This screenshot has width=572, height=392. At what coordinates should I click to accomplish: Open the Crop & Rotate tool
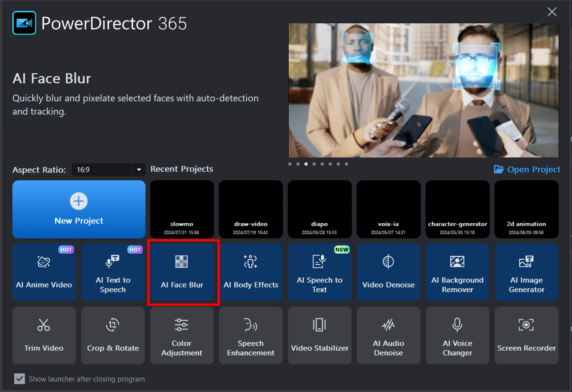point(113,335)
